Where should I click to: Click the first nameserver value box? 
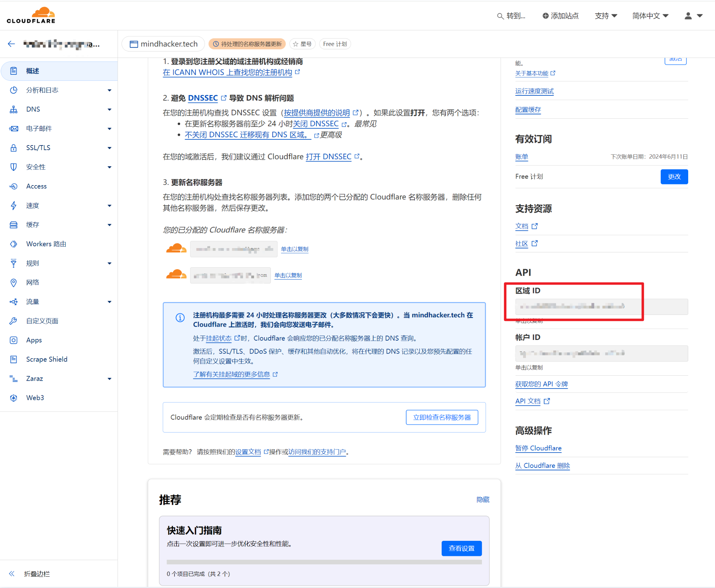click(x=234, y=249)
